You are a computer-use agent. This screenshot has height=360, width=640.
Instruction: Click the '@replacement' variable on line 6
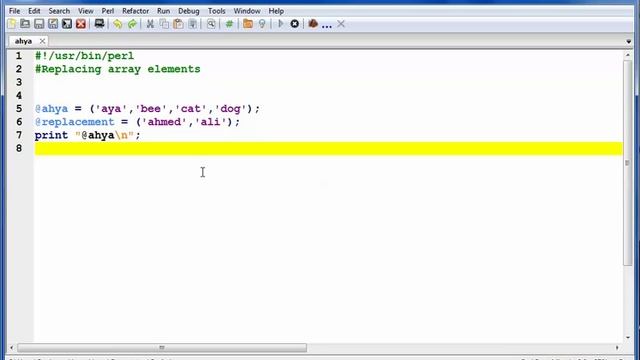click(75, 122)
